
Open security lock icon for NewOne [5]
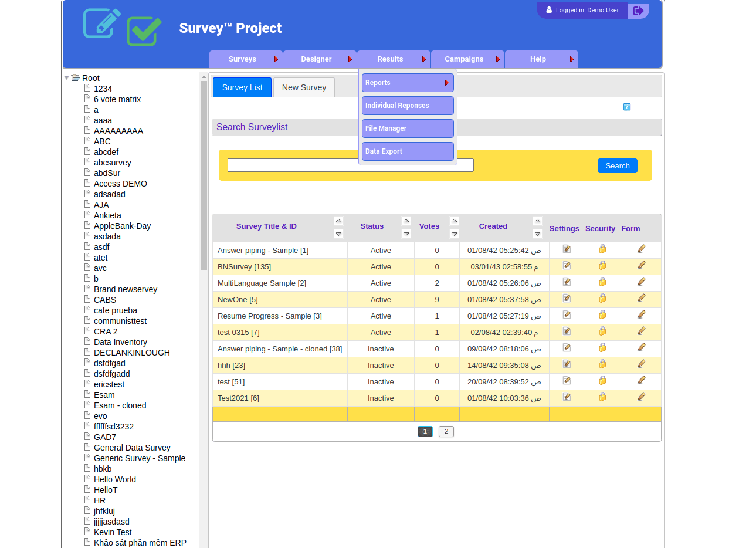602,299
